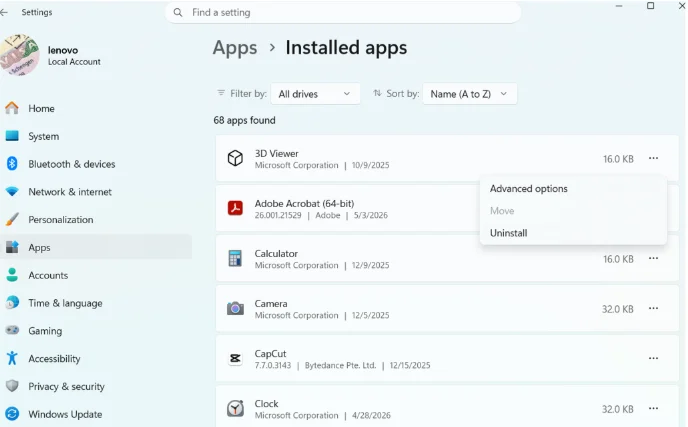The height and width of the screenshot is (427, 688).
Task: Maximize the Settings window
Action: click(x=650, y=6)
